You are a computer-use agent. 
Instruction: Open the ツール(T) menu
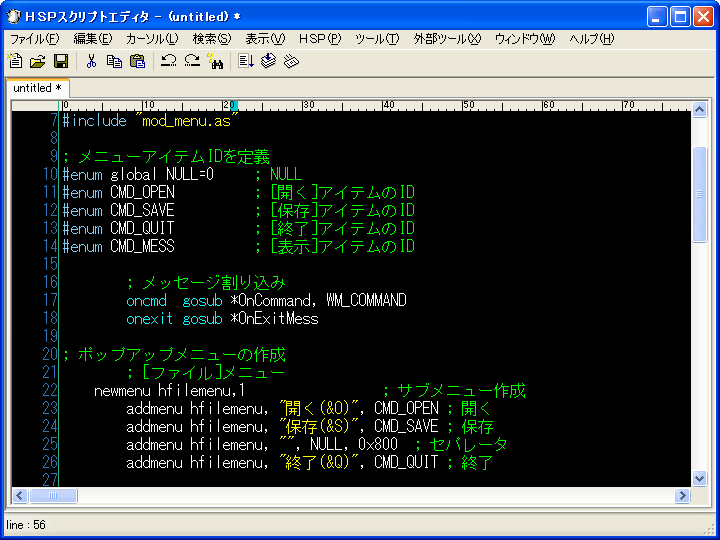(x=377, y=39)
